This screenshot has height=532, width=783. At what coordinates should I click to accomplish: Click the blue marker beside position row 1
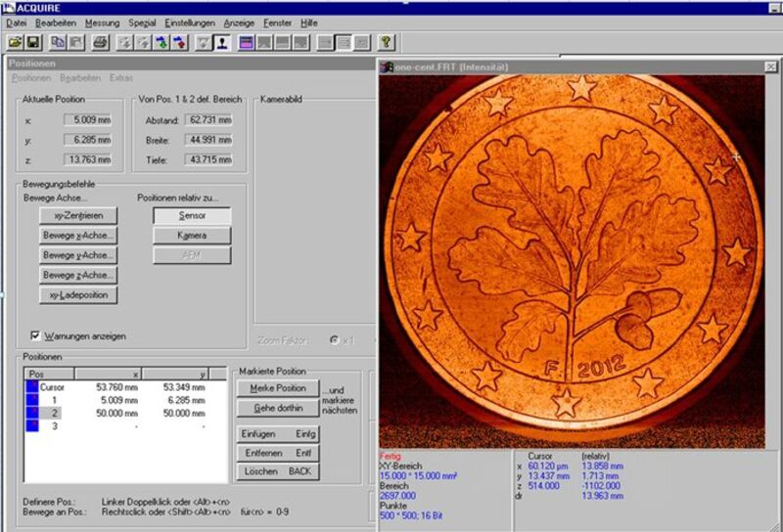[x=32, y=400]
